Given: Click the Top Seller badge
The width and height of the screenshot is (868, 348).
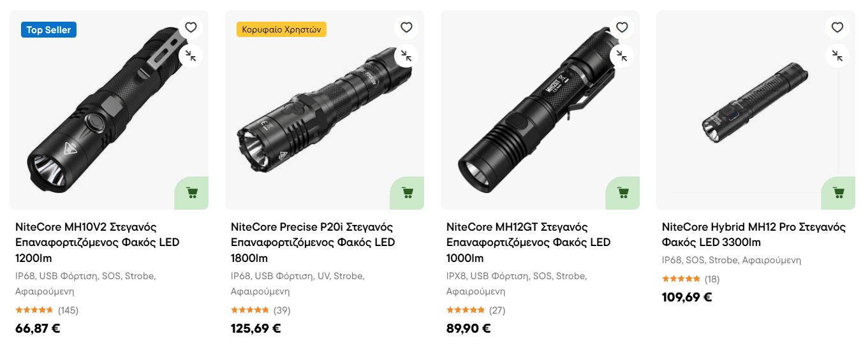Looking at the screenshot, I should click(x=48, y=30).
